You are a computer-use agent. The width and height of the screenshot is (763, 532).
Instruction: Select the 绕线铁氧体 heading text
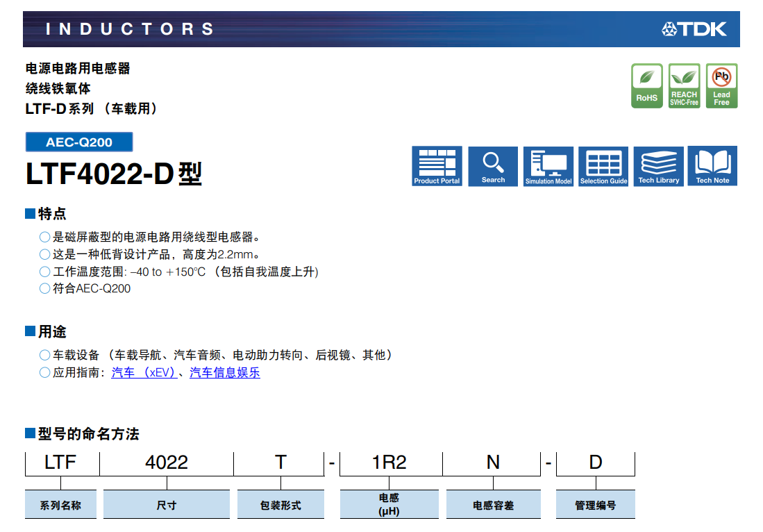(58, 89)
